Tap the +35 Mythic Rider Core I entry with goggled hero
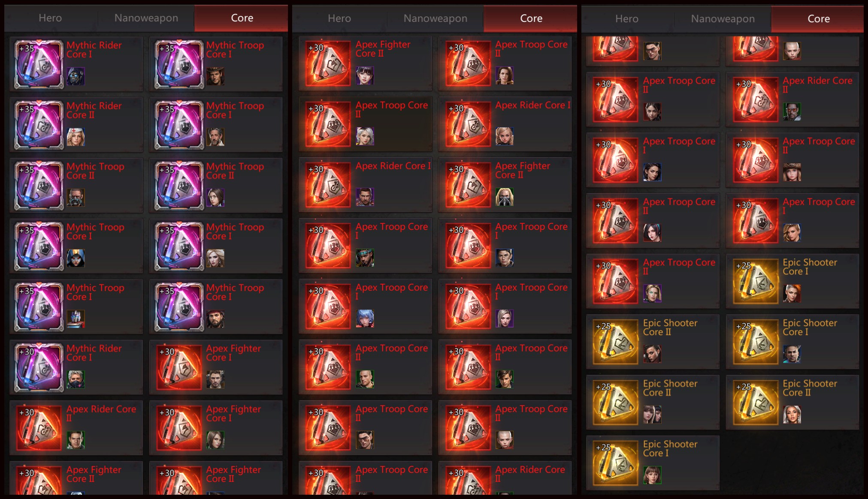This screenshot has height=499, width=868. [76, 64]
